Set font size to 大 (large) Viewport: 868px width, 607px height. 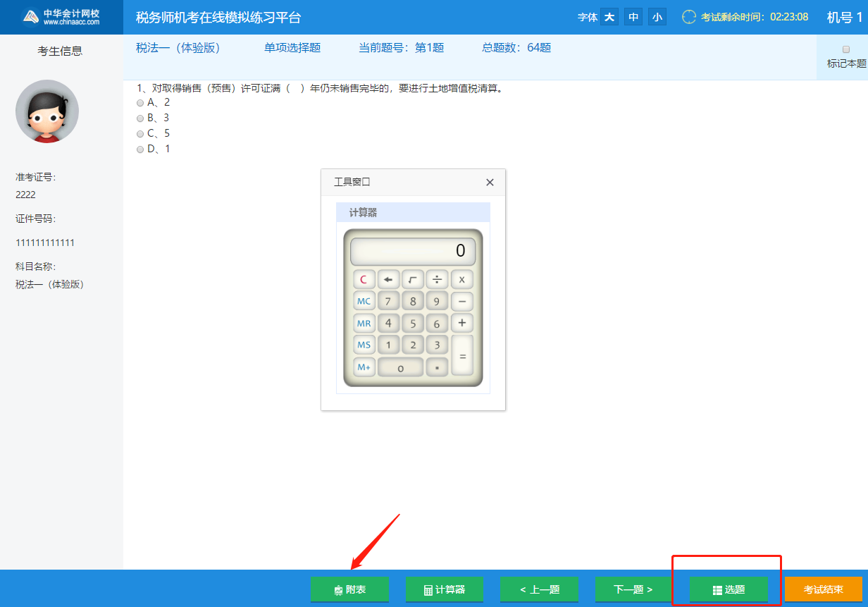[x=609, y=17]
